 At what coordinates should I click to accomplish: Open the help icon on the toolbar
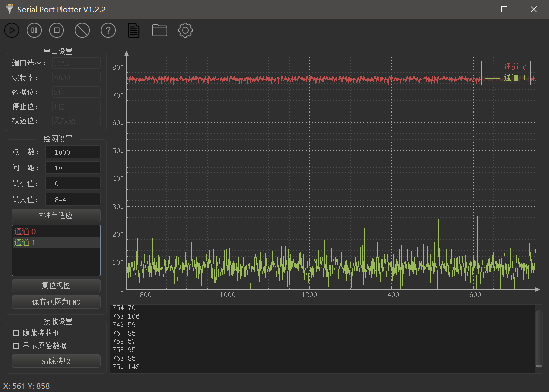pos(108,30)
